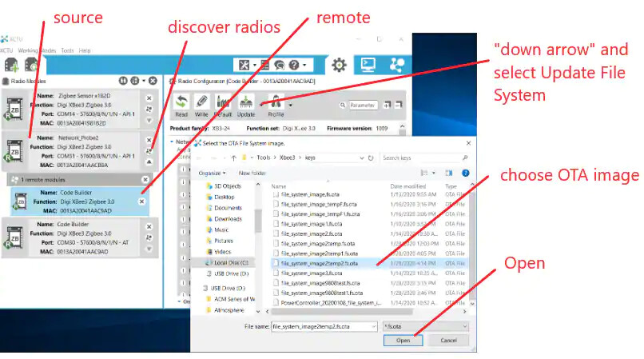Screen dimensions: 644x359
Task: Switch to Configuration working mode gear icon
Action: [x=339, y=65]
